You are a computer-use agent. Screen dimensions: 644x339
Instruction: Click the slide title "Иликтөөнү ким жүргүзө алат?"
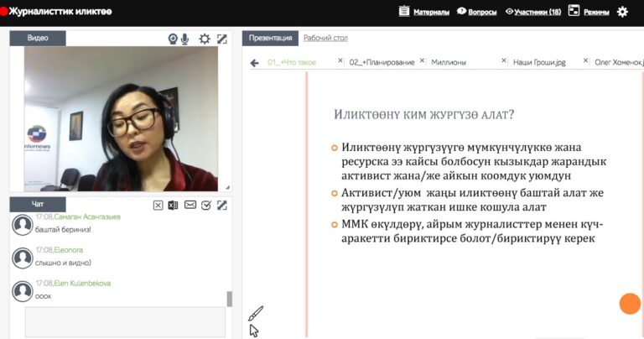pos(423,114)
